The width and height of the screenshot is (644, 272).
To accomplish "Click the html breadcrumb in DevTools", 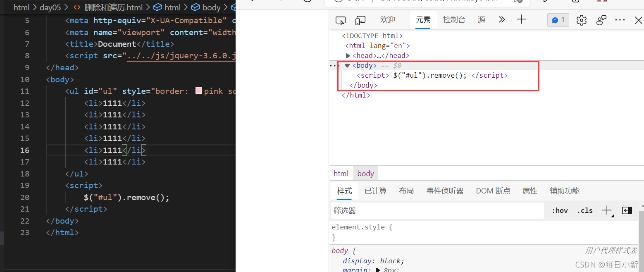I will (x=341, y=174).
